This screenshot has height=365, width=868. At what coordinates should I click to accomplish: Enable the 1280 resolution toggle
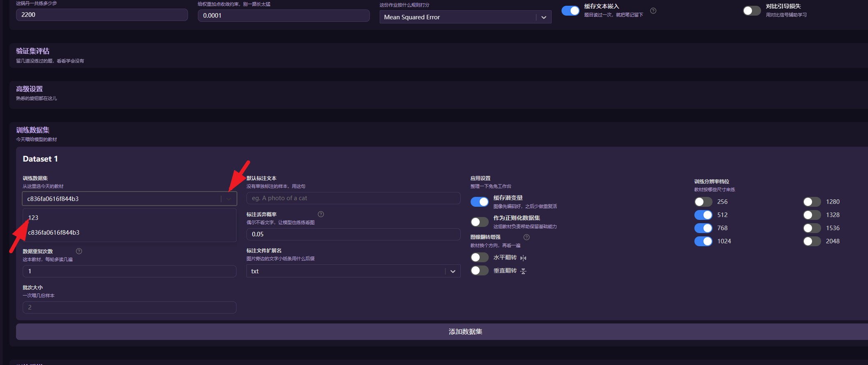click(812, 202)
